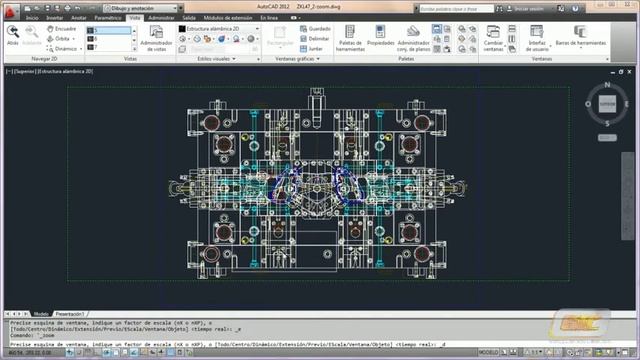
Task: Click the Exchange apps icon by sign-in
Action: pyautogui.click(x=561, y=8)
